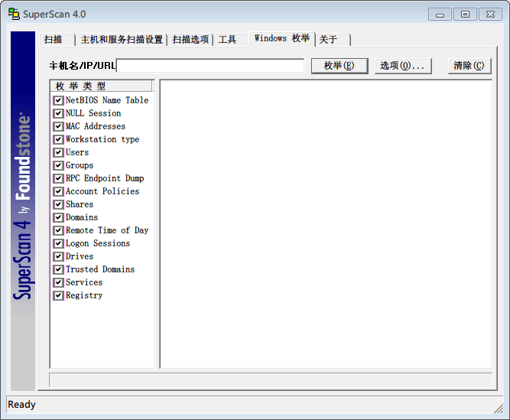Toggle the Users enumeration checkbox
510x420 pixels.
point(58,152)
